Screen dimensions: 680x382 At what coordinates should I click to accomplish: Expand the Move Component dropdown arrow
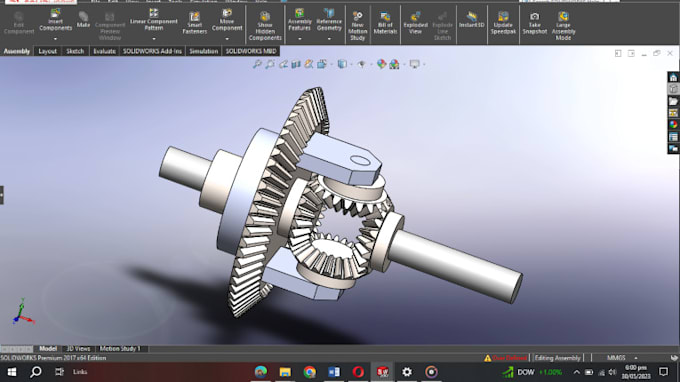(227, 39)
